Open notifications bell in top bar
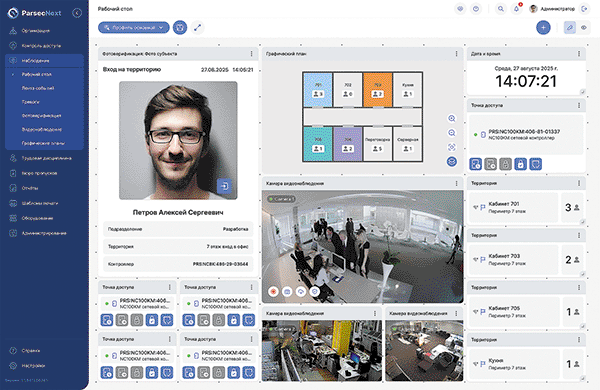 pyautogui.click(x=517, y=9)
